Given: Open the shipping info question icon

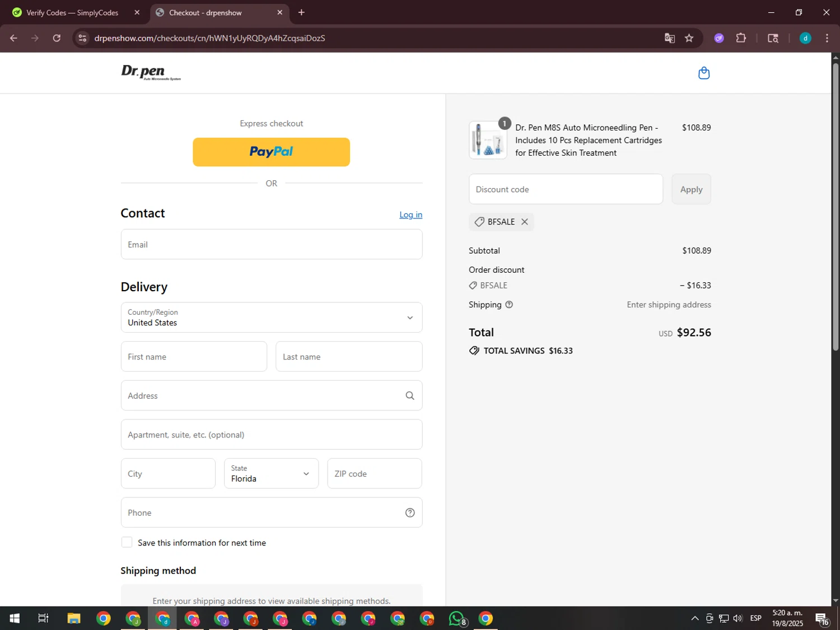Looking at the screenshot, I should coord(509,305).
